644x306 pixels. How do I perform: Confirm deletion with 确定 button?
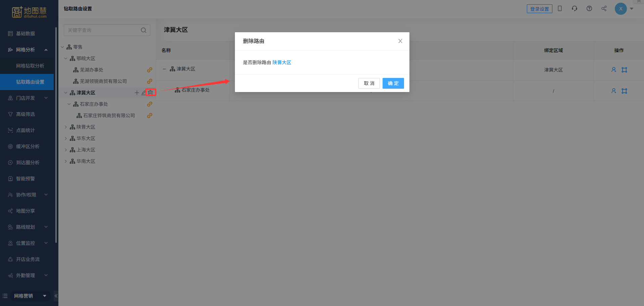[393, 83]
